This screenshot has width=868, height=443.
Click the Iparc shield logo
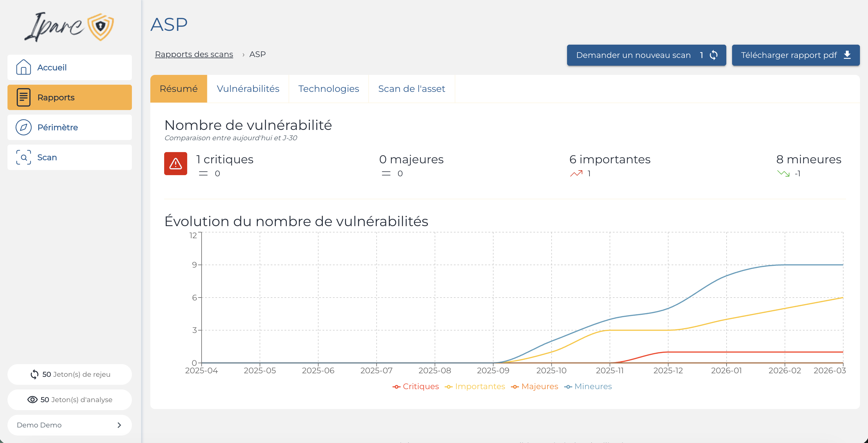point(101,26)
